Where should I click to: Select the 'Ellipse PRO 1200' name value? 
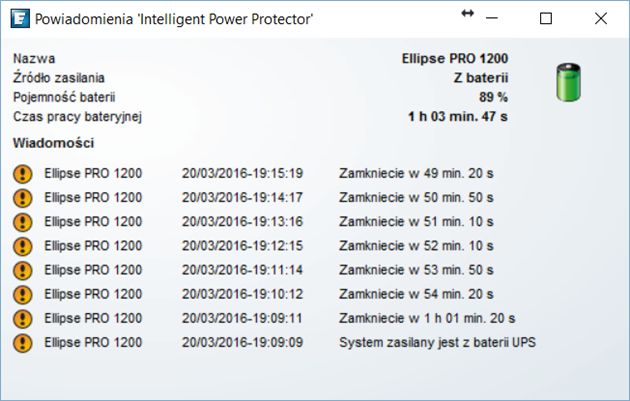tap(455, 59)
